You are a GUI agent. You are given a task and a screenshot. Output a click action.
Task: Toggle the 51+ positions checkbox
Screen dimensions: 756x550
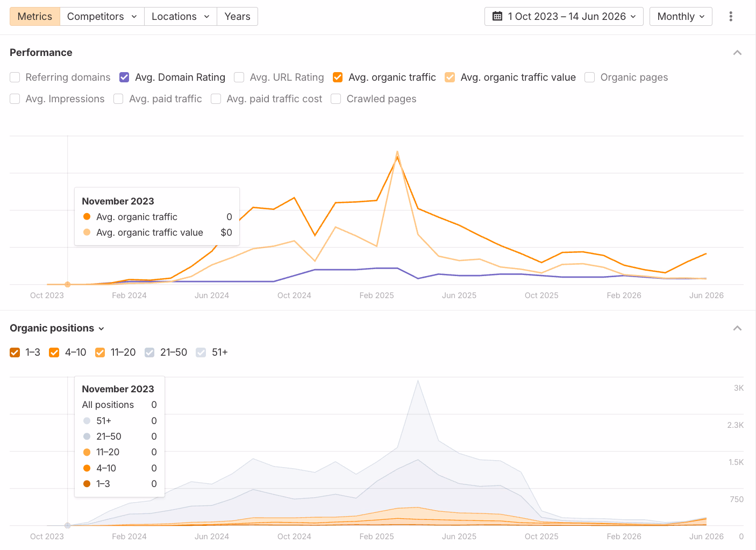point(201,352)
